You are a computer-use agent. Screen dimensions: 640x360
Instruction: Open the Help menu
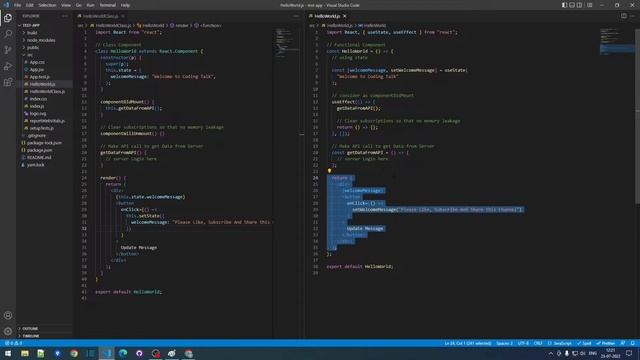pos(125,5)
